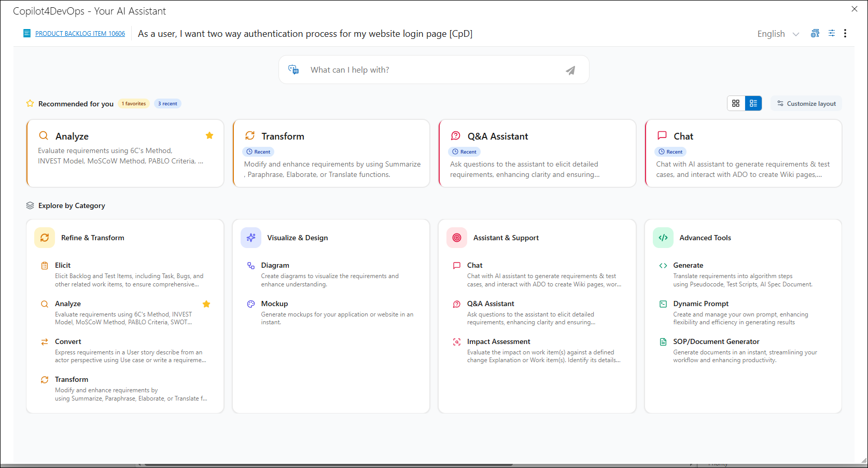Click the Customize layout button
This screenshot has width=868, height=468.
[806, 104]
